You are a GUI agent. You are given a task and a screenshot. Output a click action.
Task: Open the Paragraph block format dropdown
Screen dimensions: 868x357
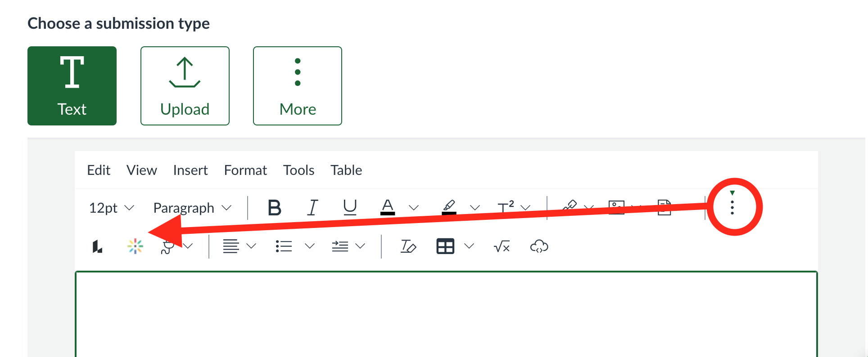coord(192,208)
